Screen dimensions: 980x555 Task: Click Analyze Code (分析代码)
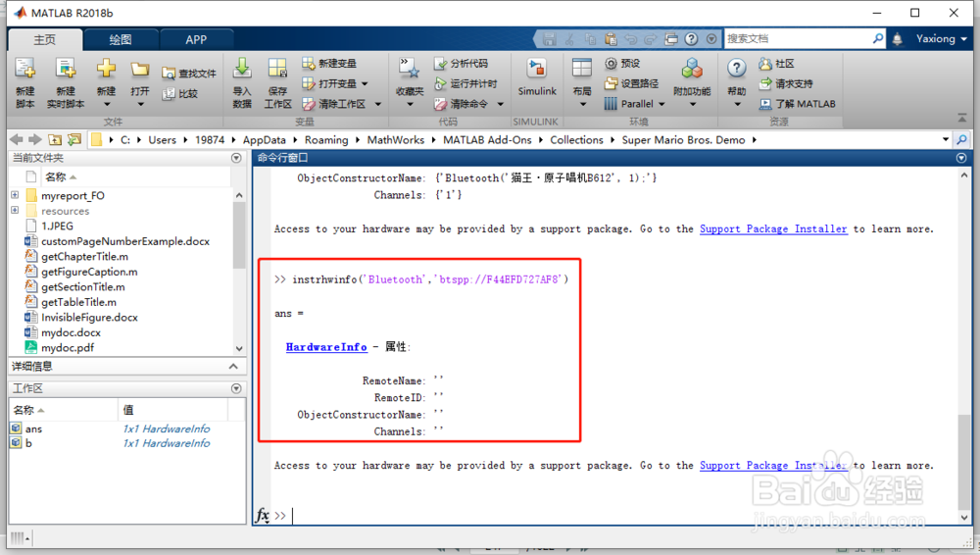[x=462, y=63]
